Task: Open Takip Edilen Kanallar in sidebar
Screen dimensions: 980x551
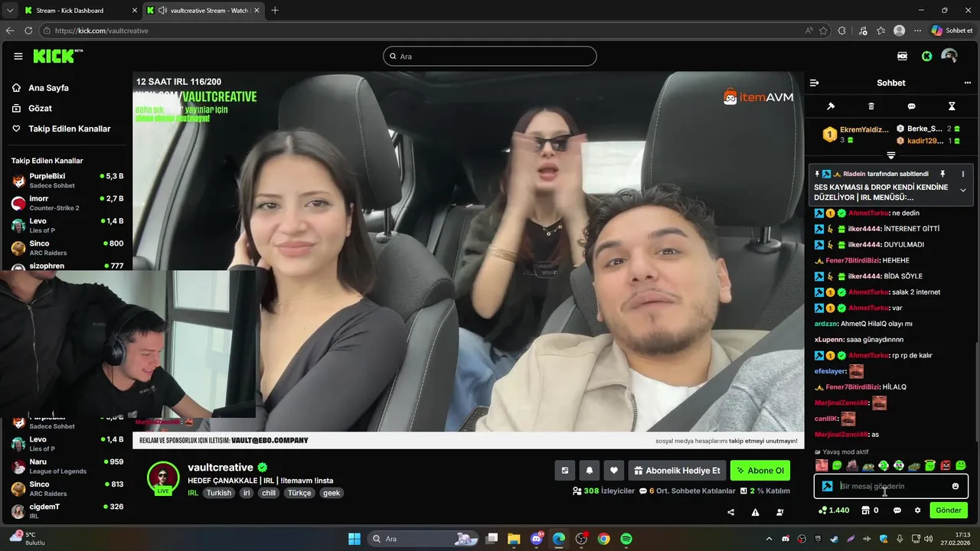Action: 69,129
